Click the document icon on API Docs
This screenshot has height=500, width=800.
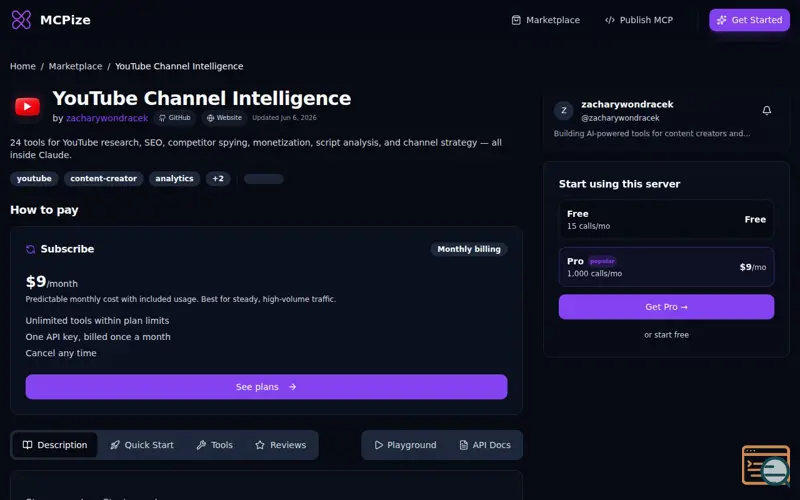[463, 445]
